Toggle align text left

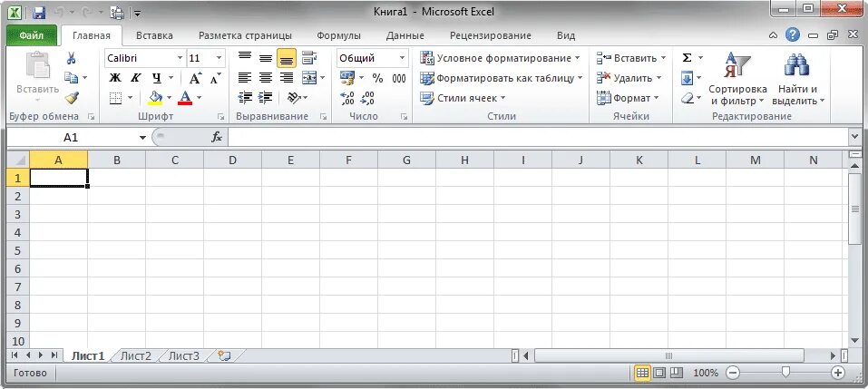245,78
